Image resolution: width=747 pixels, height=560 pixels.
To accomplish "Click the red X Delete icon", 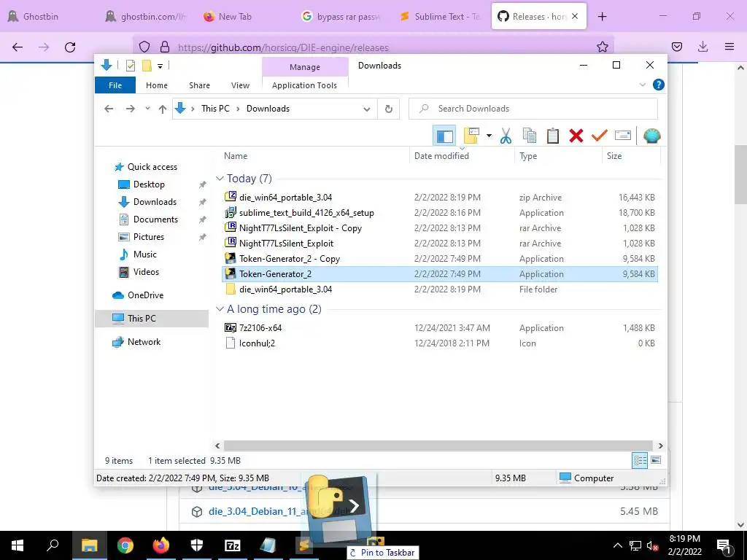I will coord(576,136).
